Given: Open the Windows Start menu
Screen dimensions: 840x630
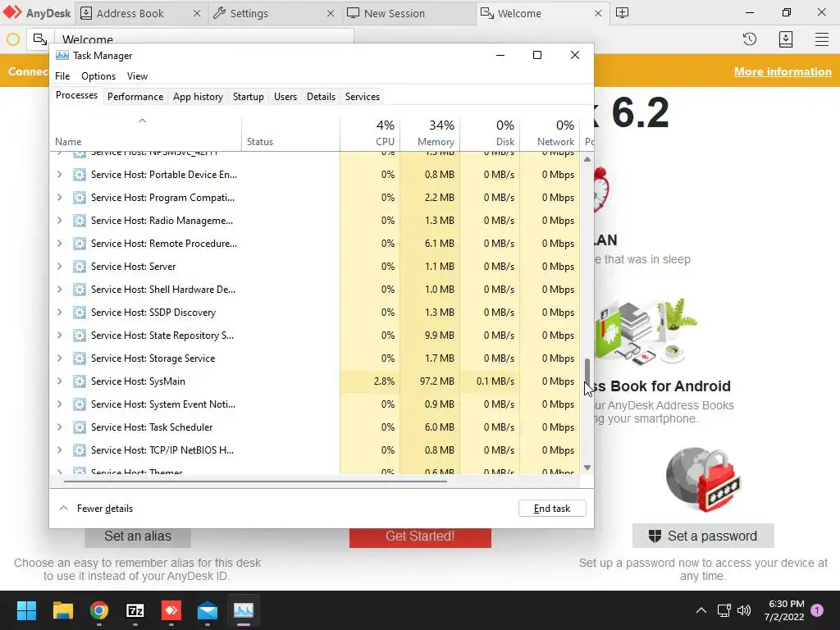Looking at the screenshot, I should [26, 610].
